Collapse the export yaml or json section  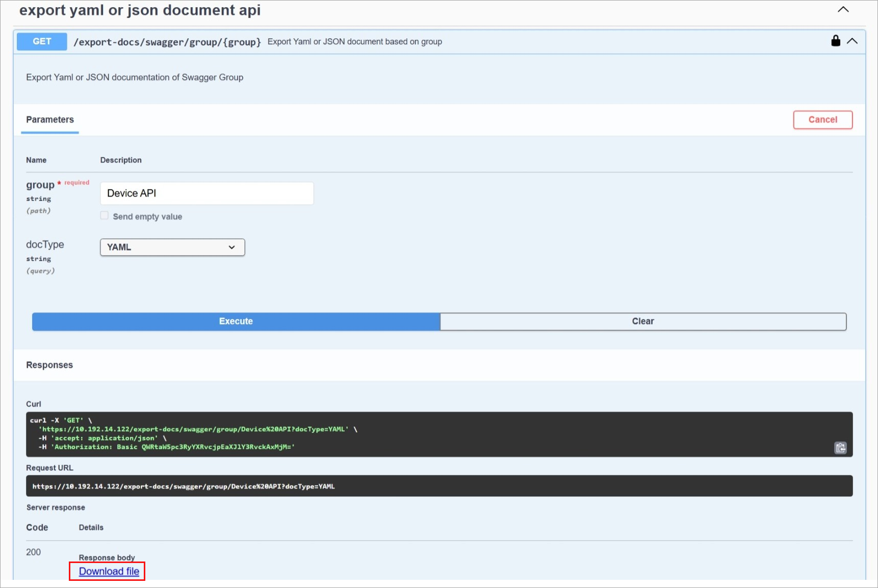843,9
